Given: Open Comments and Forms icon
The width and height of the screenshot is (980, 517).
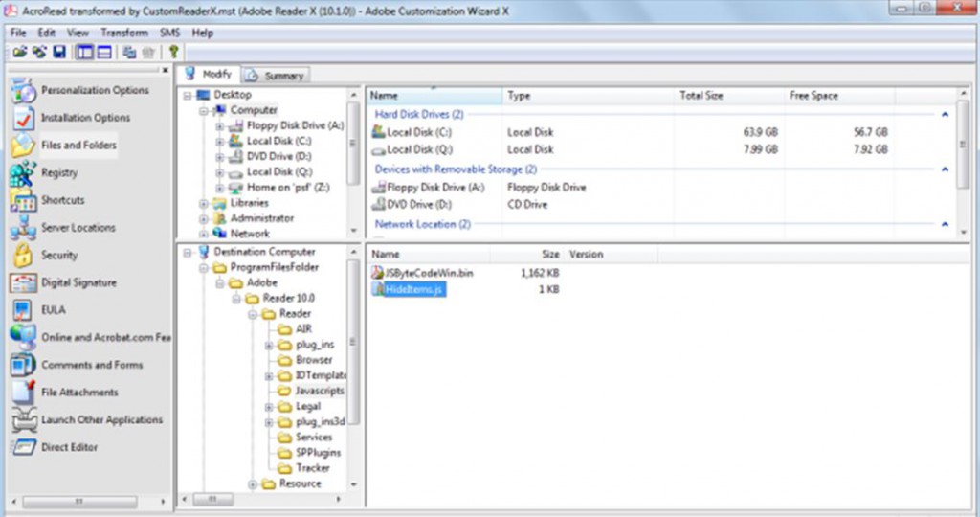Looking at the screenshot, I should coord(23,365).
